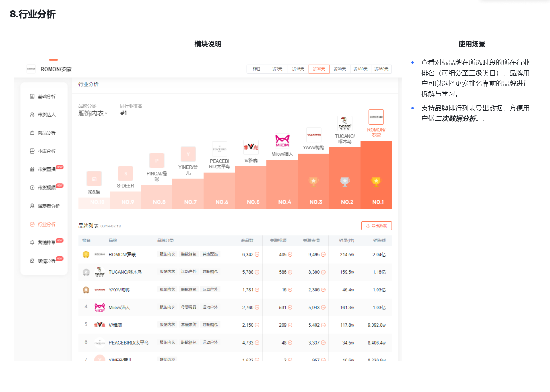Click gold trophy on NO.1 bar

point(376,182)
